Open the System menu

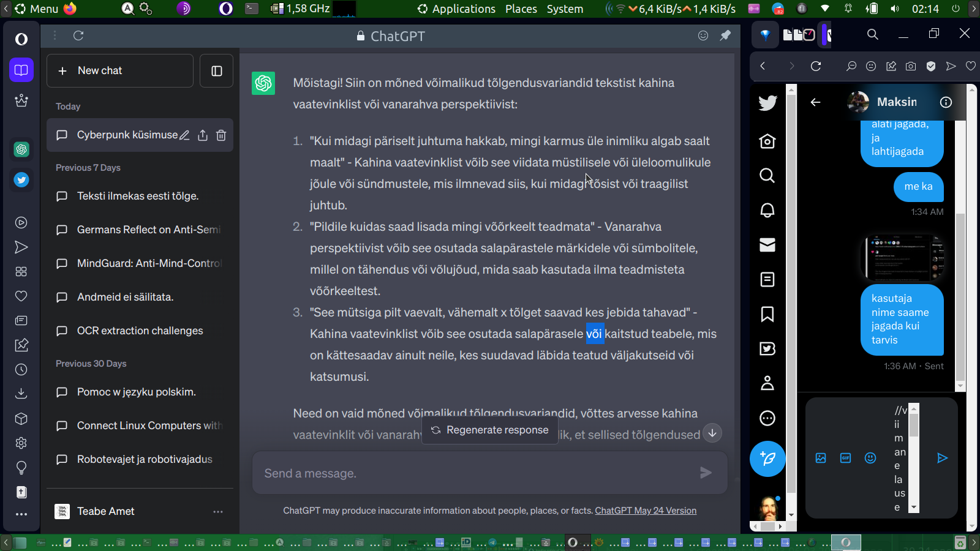(565, 9)
